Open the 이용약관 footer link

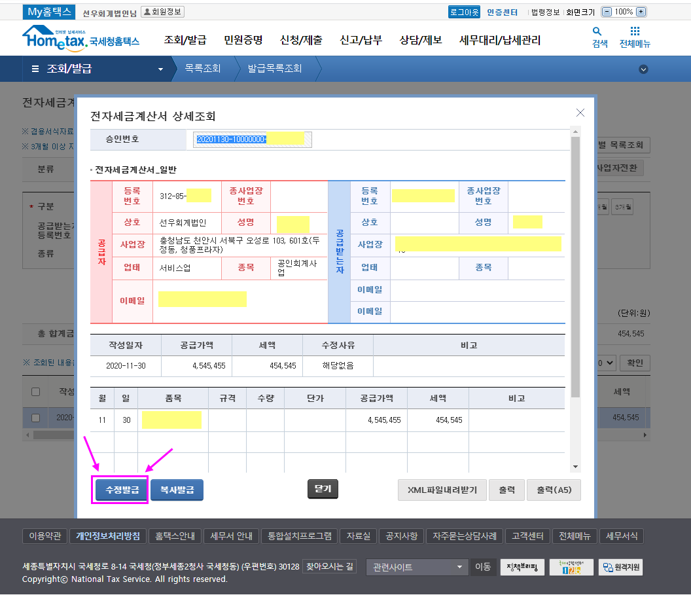(45, 536)
